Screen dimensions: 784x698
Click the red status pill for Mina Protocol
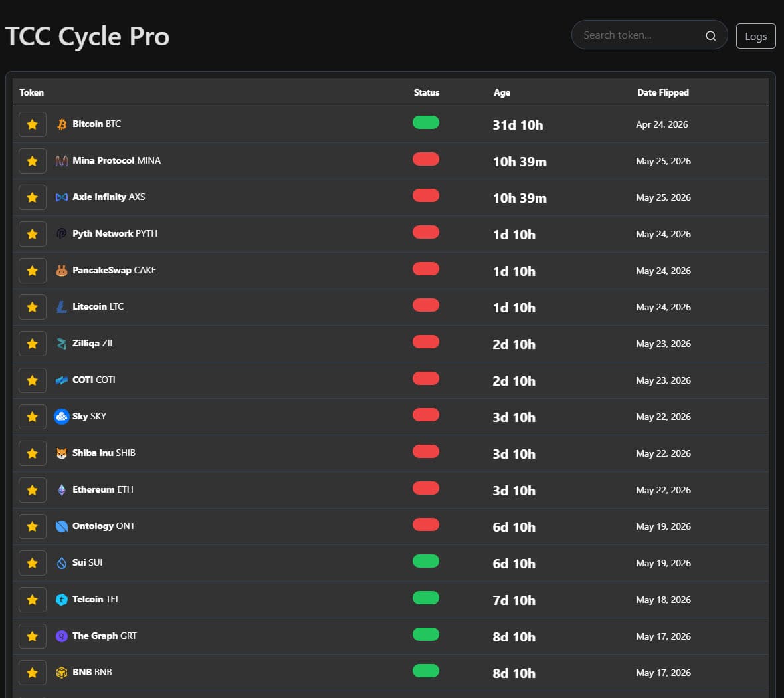coord(425,159)
